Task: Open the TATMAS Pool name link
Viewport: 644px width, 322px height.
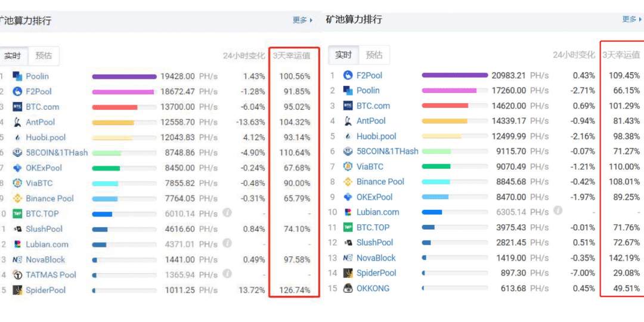Action: (x=51, y=275)
